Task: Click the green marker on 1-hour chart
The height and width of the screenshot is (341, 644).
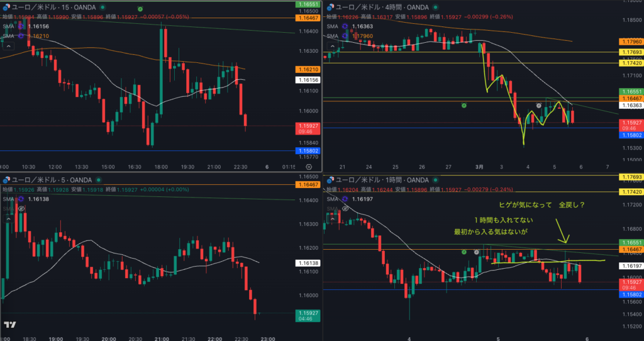Action: 464,252
